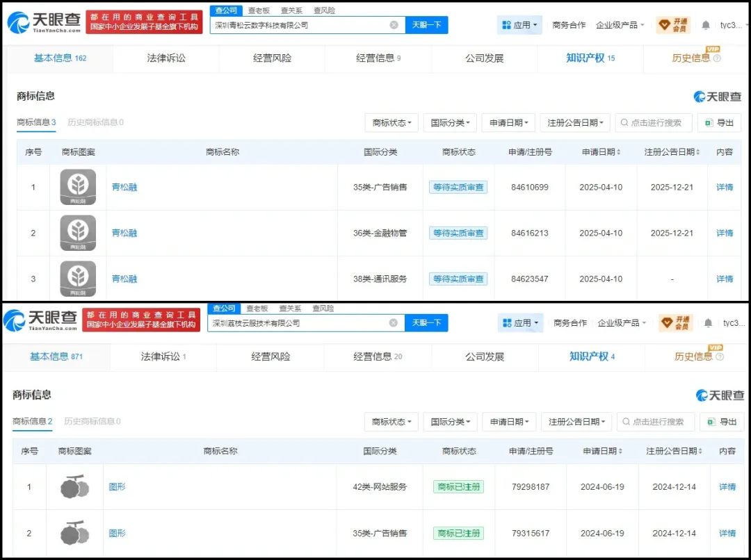Open trademark image for application 84610699
Image resolution: width=751 pixels, height=560 pixels.
tap(78, 187)
